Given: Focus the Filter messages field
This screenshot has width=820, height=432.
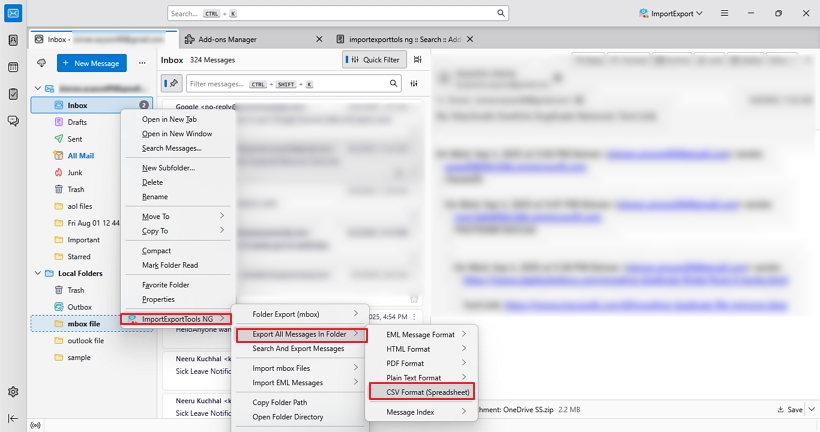Looking at the screenshot, I should tap(293, 84).
